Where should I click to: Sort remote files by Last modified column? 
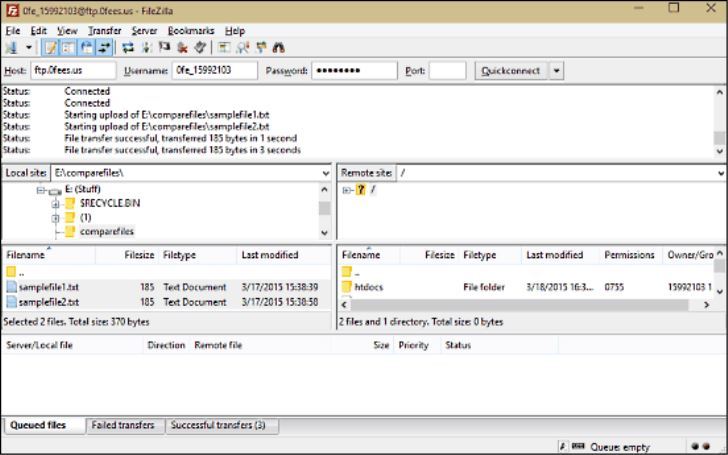(561, 255)
